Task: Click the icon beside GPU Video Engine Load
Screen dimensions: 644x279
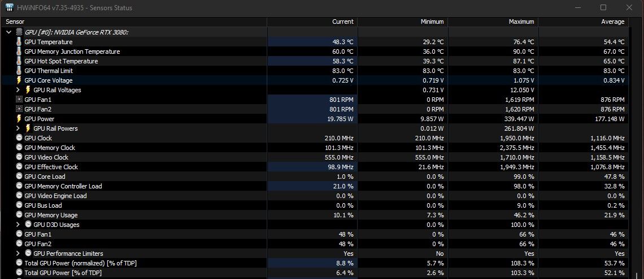Action: [19, 195]
